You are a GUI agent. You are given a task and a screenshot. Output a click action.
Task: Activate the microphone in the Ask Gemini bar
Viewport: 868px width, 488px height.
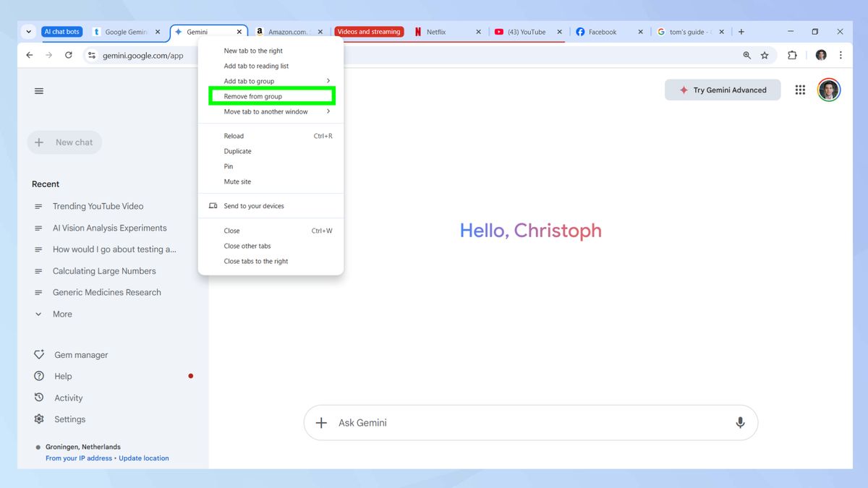click(740, 421)
